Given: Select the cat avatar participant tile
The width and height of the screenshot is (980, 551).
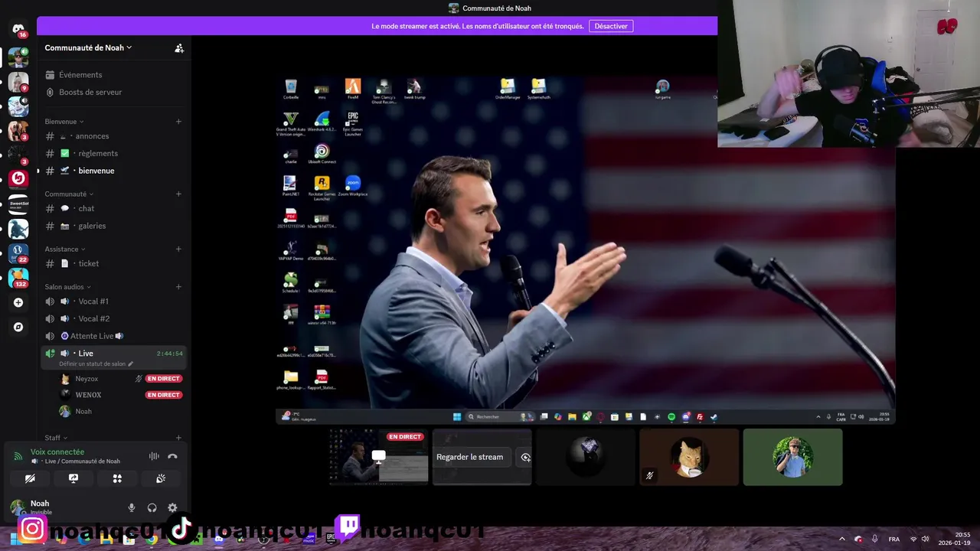Looking at the screenshot, I should (689, 457).
